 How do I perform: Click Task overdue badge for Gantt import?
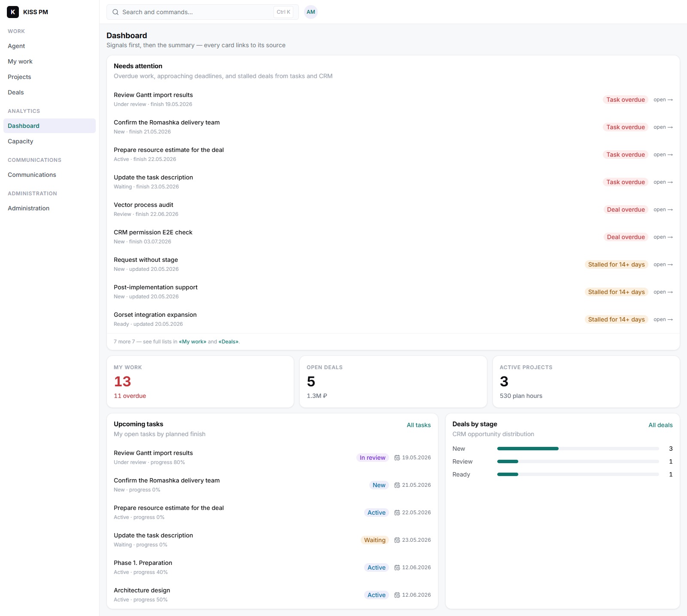(626, 100)
